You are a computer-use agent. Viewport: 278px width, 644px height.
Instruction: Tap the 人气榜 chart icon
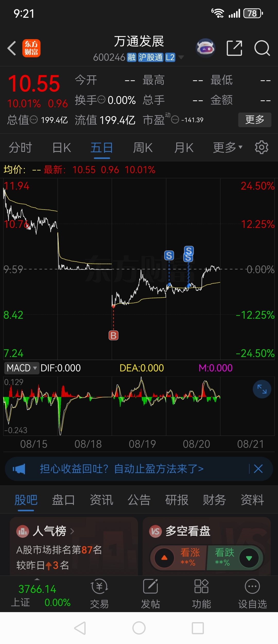pyautogui.click(x=23, y=531)
